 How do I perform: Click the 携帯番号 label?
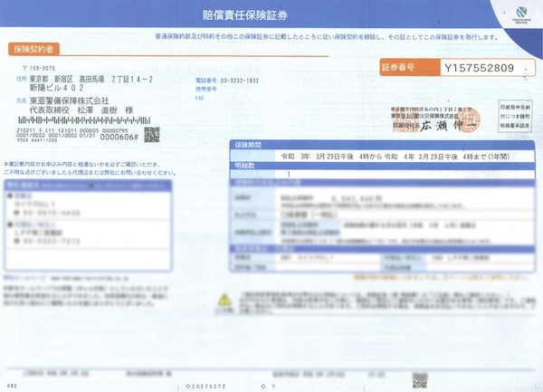tap(206, 89)
